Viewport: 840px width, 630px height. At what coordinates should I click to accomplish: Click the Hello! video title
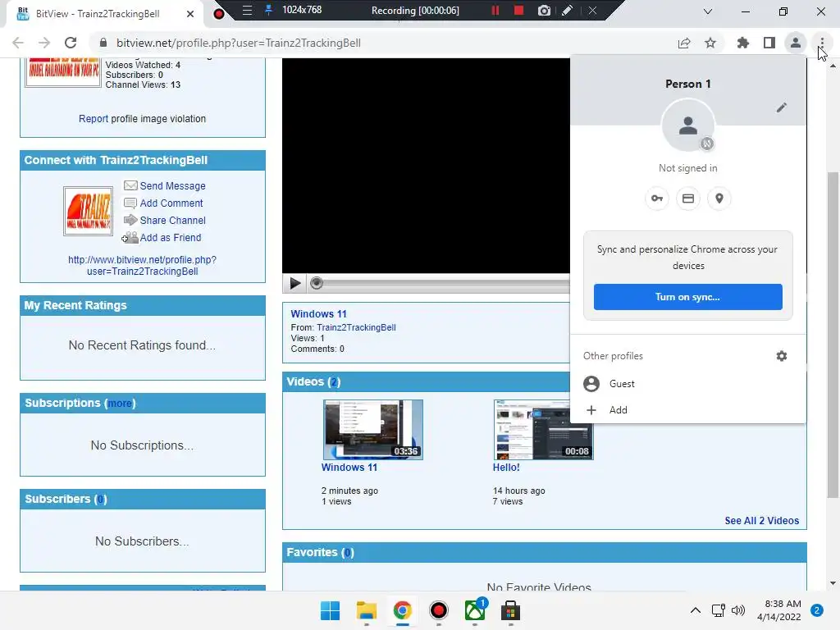coord(506,467)
